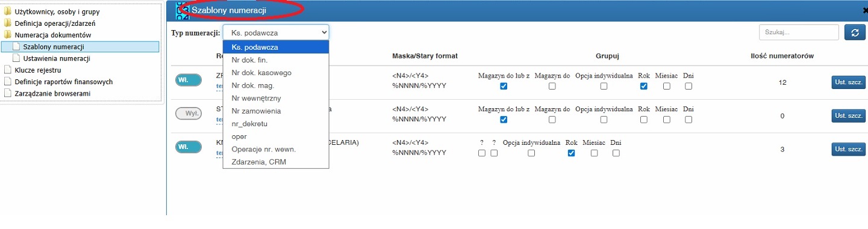The width and height of the screenshot is (868, 229).
Task: Open the Typ numeracji dropdown
Action: [x=276, y=32]
